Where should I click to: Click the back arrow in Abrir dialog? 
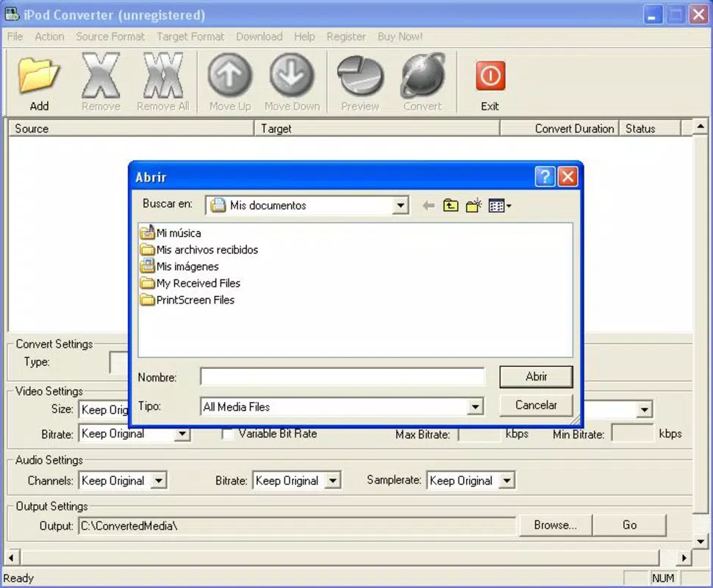coord(429,206)
